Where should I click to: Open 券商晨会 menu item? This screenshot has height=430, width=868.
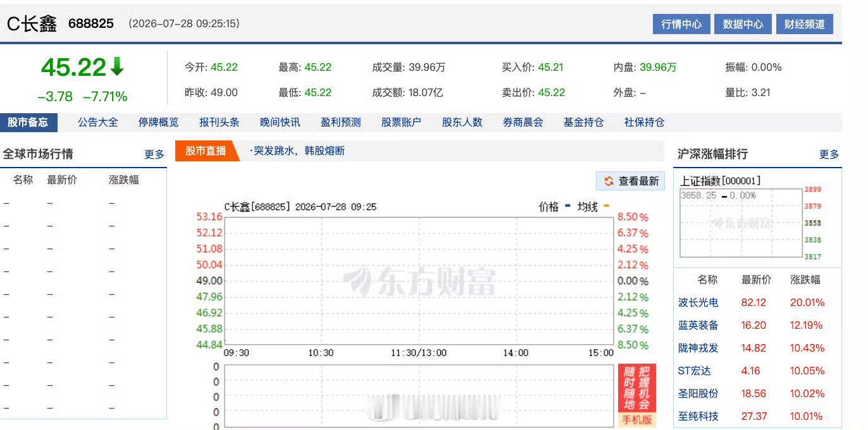point(523,122)
